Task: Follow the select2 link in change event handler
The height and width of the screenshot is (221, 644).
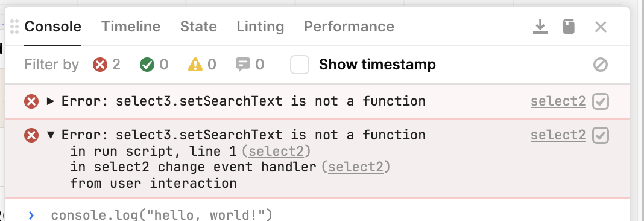Action: tap(356, 167)
